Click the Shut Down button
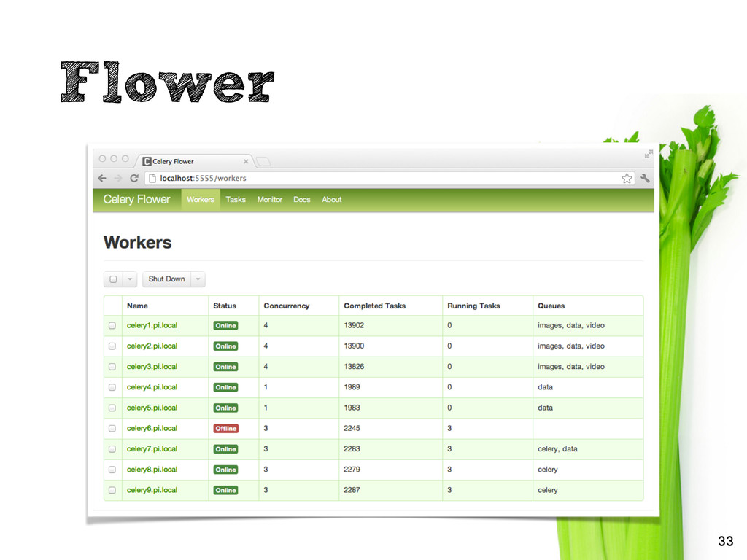This screenshot has width=747, height=560. 167,279
